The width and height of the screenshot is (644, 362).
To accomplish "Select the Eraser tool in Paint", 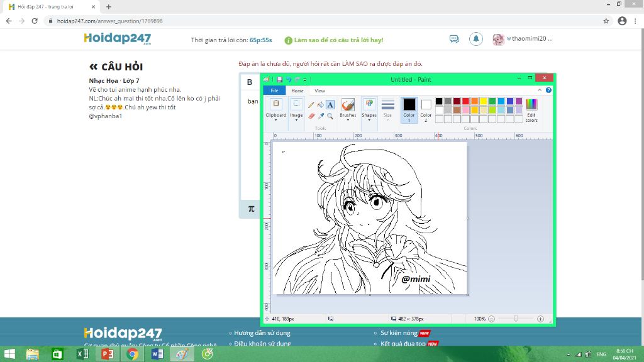I will [311, 116].
